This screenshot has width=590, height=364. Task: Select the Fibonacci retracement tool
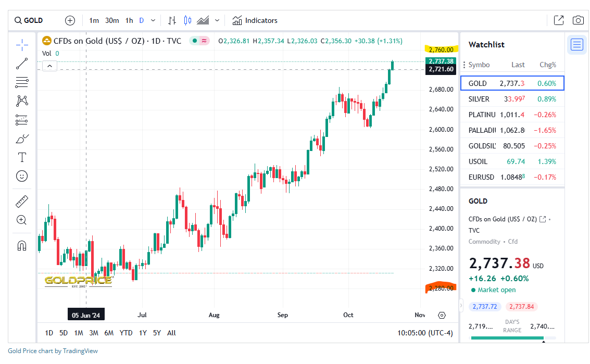(x=22, y=82)
